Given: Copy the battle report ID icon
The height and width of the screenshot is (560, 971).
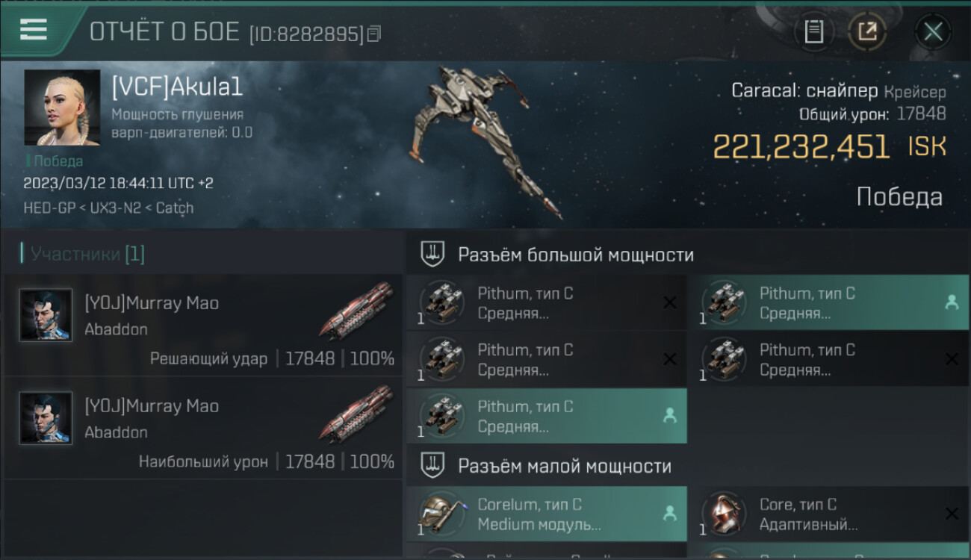Looking at the screenshot, I should [x=374, y=34].
